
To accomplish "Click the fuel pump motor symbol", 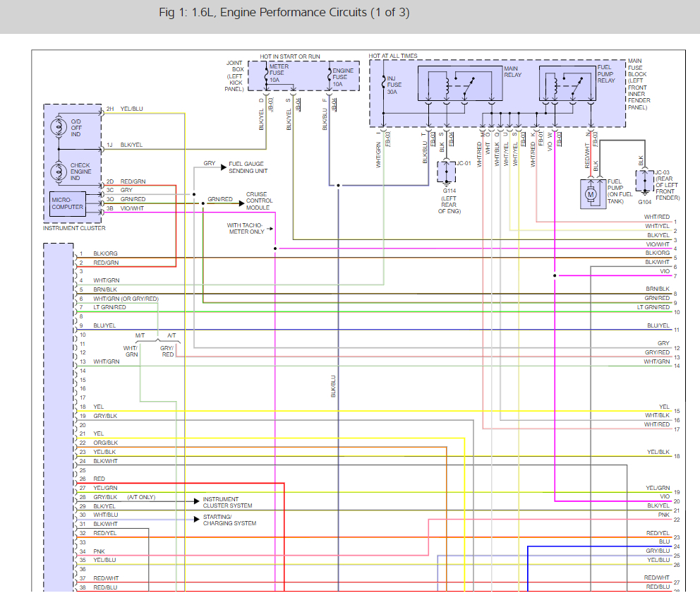I will click(x=591, y=194).
